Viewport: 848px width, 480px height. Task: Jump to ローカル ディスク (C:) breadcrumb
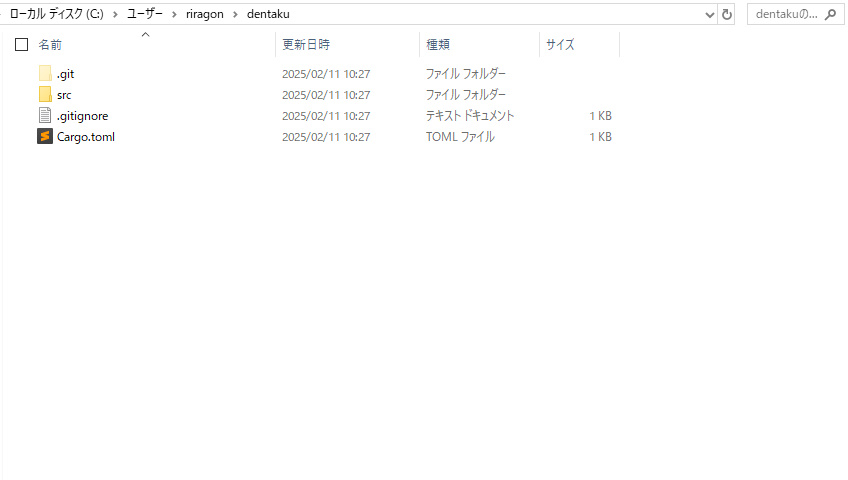click(x=57, y=14)
